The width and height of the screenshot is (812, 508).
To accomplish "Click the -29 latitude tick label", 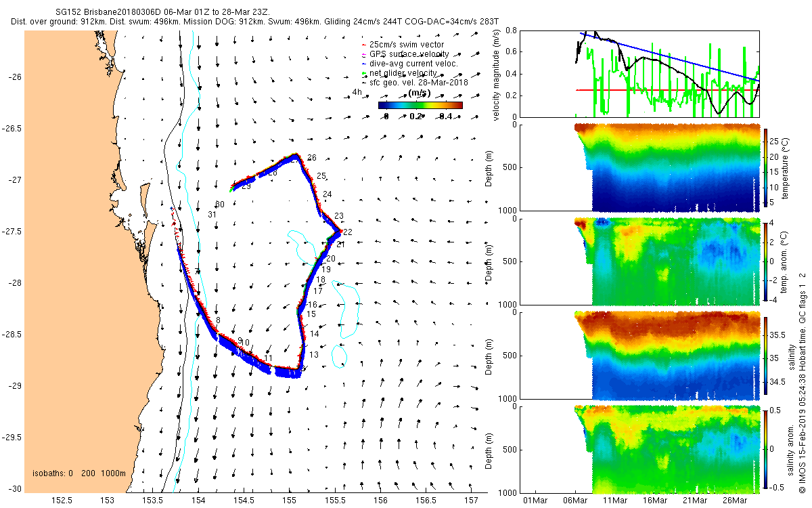I will 14,386.
